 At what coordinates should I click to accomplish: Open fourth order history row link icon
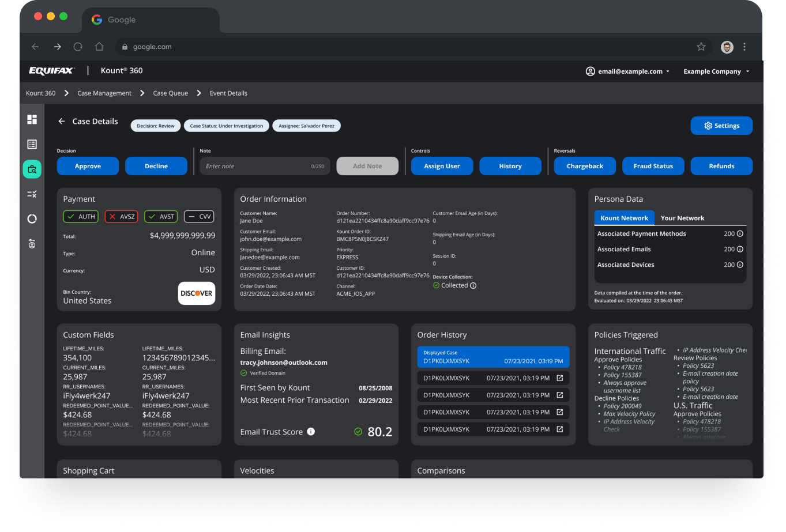(559, 412)
